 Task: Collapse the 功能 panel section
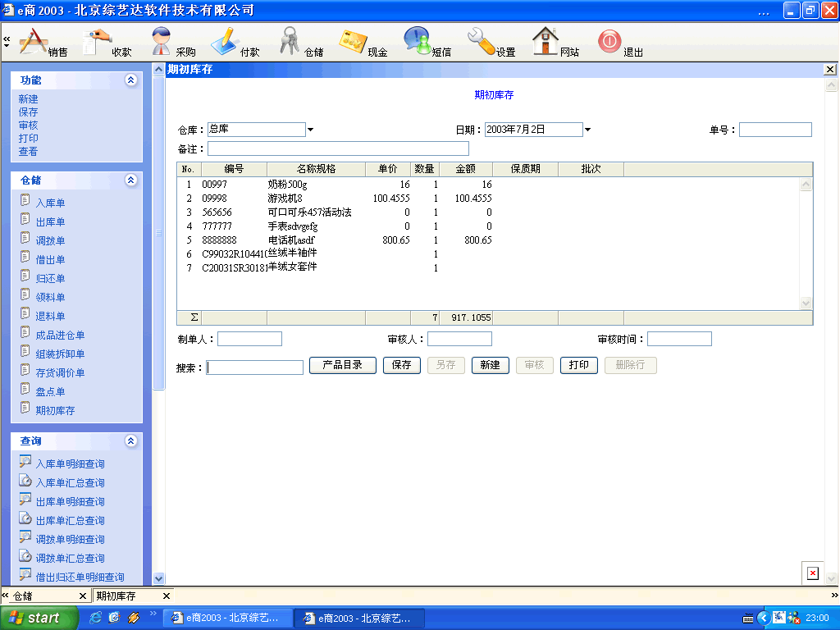pyautogui.click(x=130, y=80)
